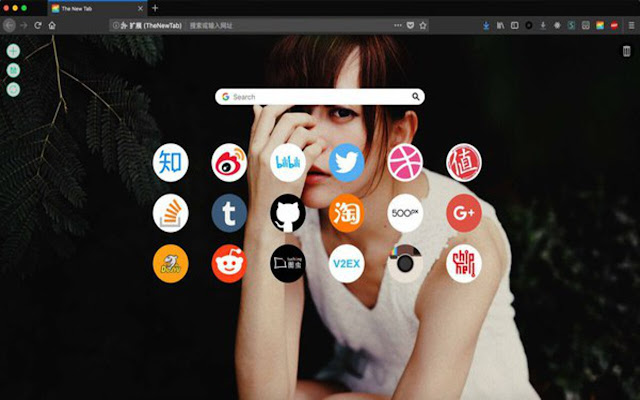
Task: Open a new browser tab with plus
Action: pyautogui.click(x=155, y=8)
